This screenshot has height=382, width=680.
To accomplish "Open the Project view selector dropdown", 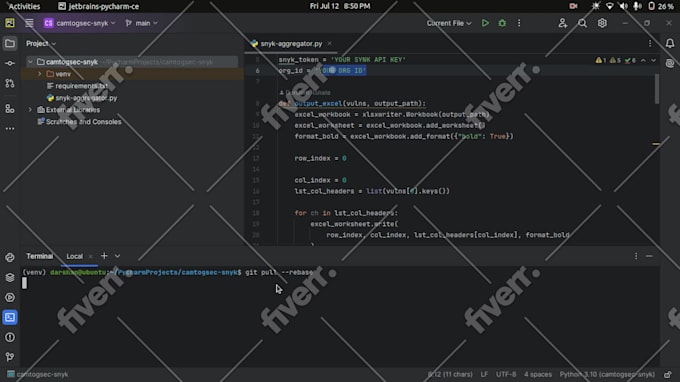I will tap(41, 43).
